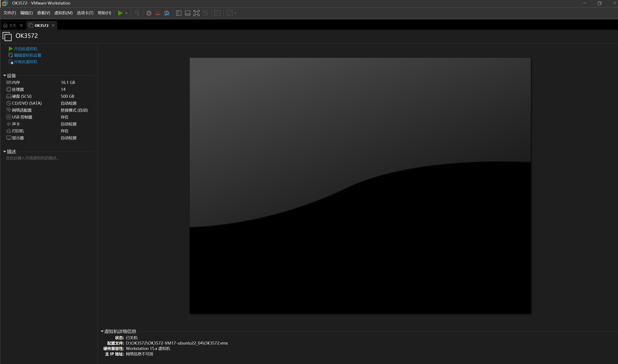Collapse the 设备 section
This screenshot has height=364, width=618.
tap(4, 75)
